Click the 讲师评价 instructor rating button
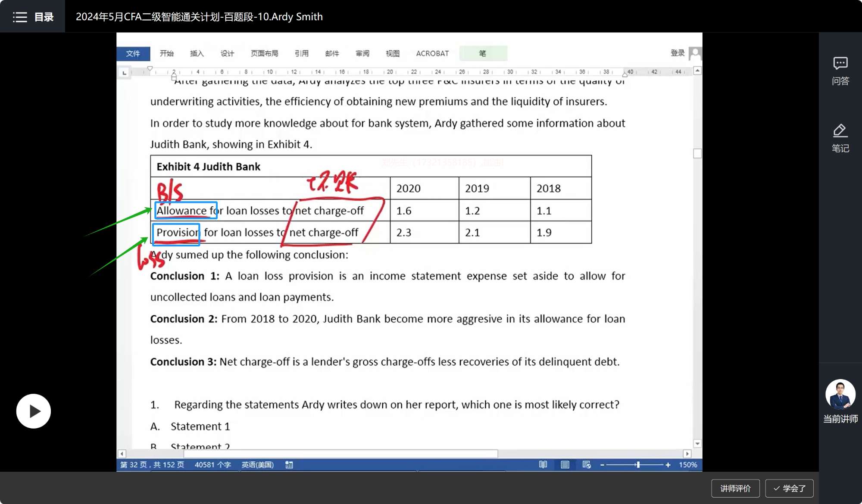The image size is (862, 504). click(x=735, y=488)
